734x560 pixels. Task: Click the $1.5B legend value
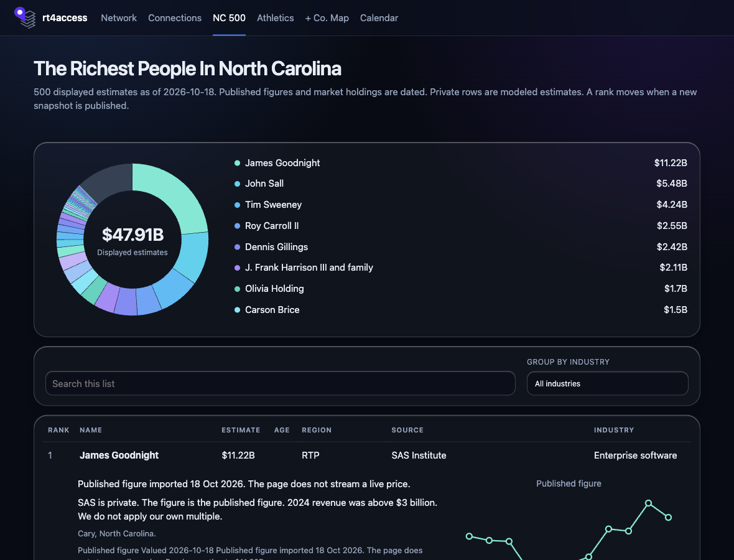click(x=676, y=309)
